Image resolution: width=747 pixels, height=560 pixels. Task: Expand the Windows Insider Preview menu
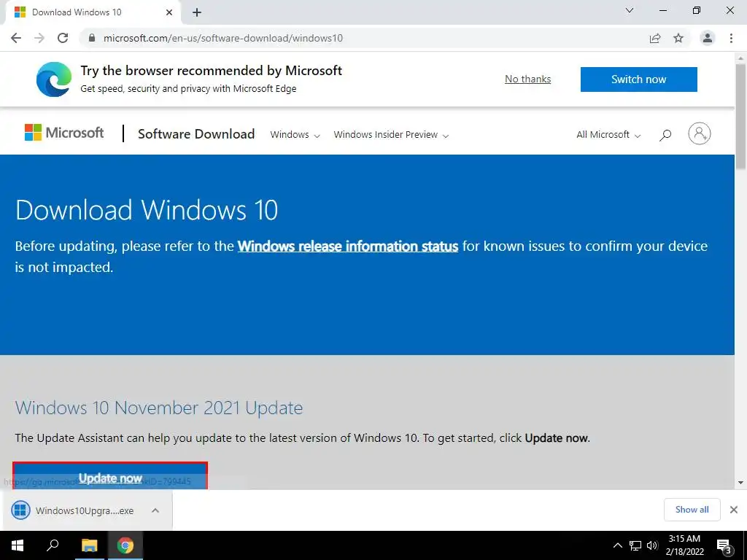[x=391, y=135]
